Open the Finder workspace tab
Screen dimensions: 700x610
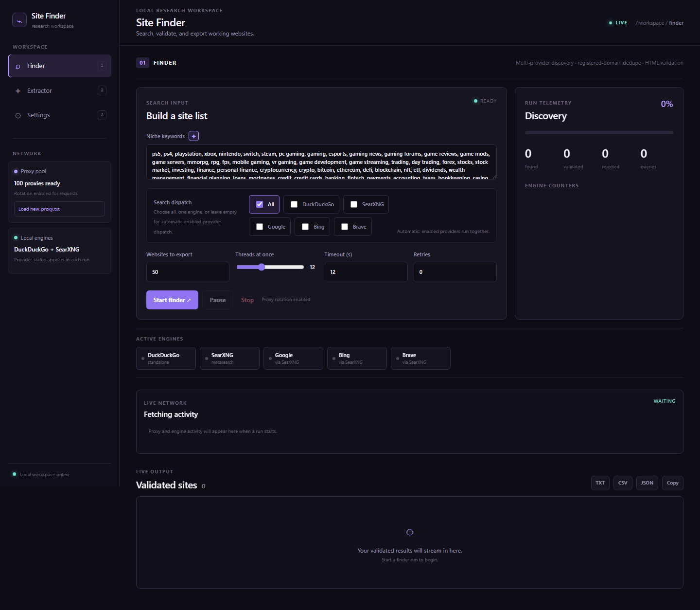pyautogui.click(x=60, y=66)
